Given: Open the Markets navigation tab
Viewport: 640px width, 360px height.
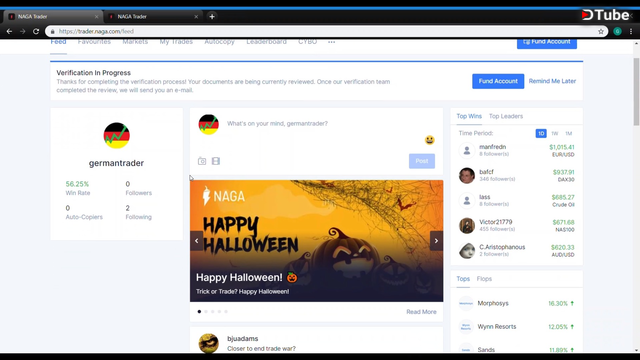Looking at the screenshot, I should pyautogui.click(x=135, y=42).
